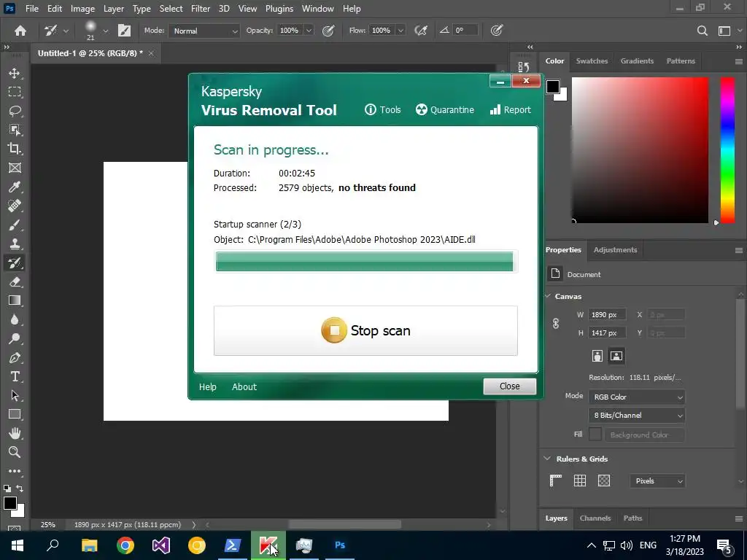Open the Plugins menu

(x=279, y=9)
